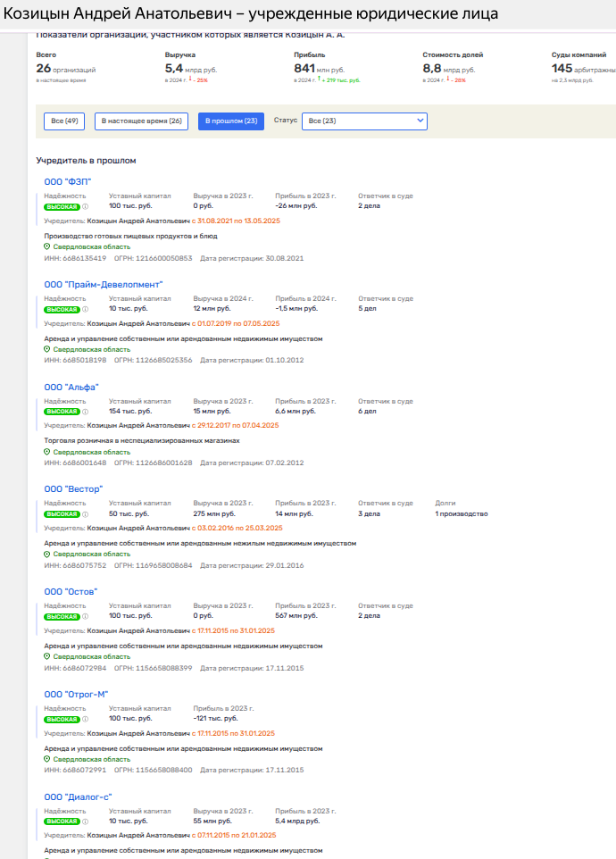Open the ООО "Вестор" company page
The width and height of the screenshot is (616, 859).
point(73,489)
